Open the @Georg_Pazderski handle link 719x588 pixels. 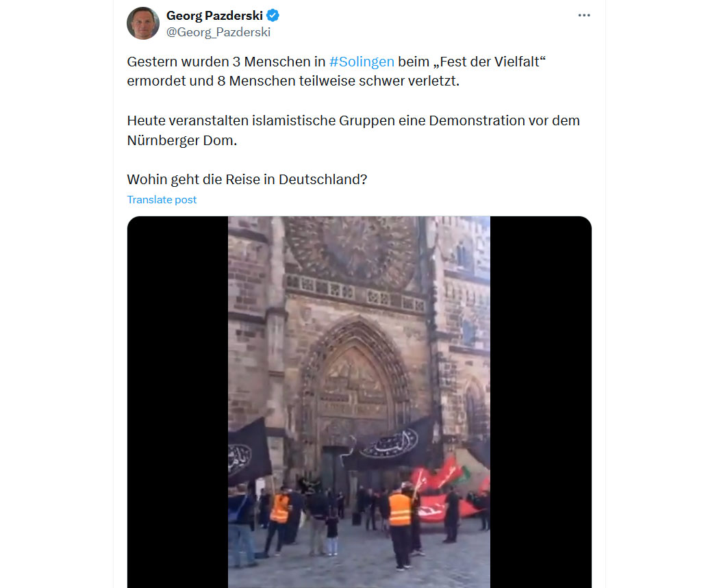point(218,32)
